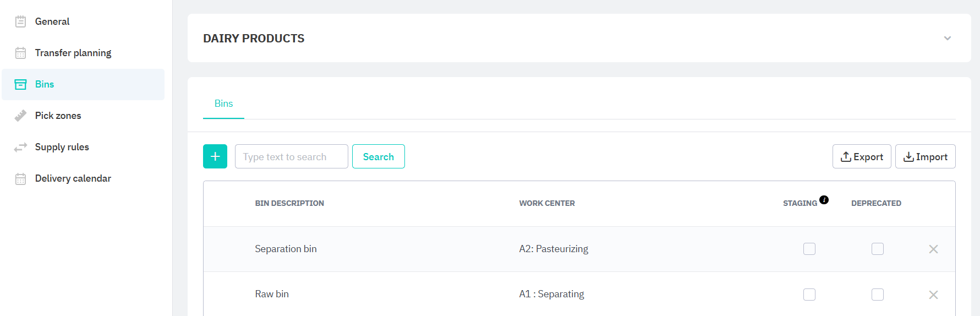
Task: Remove the Raw bin row
Action: [933, 295]
